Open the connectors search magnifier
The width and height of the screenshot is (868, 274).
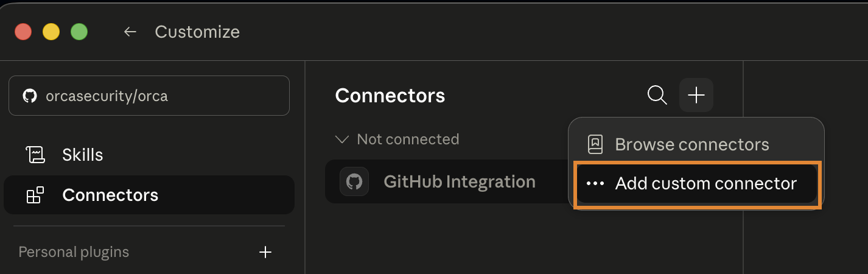(657, 96)
